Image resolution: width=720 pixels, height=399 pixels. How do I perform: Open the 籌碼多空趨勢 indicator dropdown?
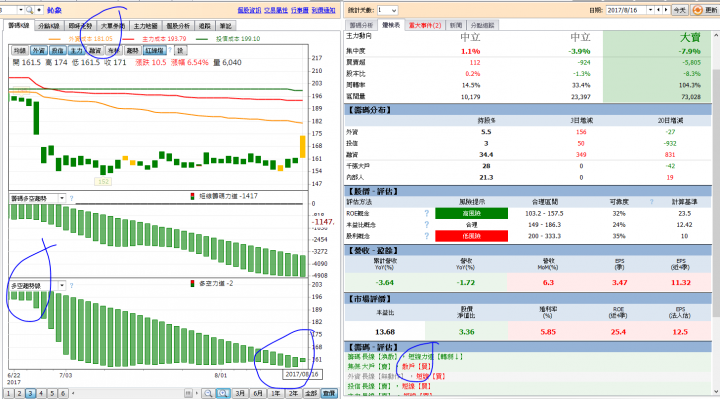62,198
